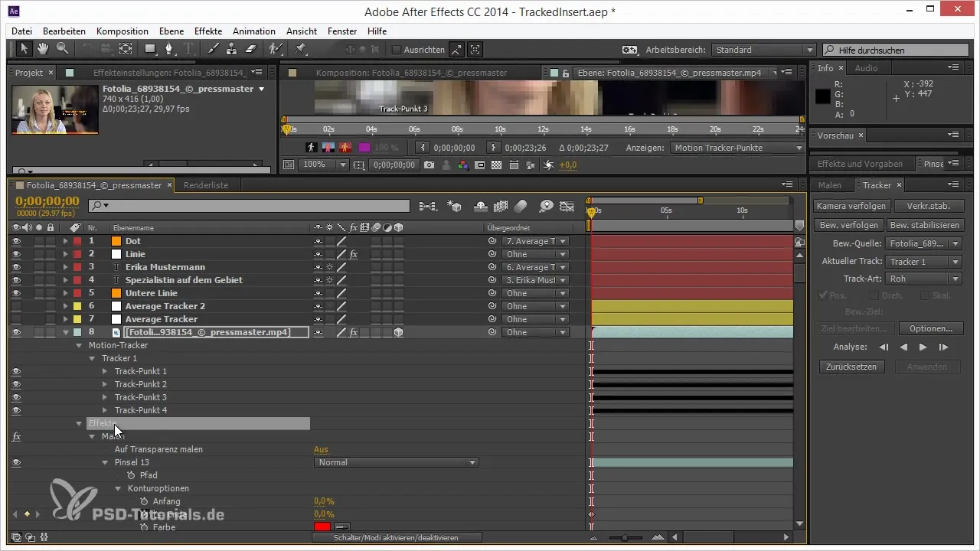
Task: Select the Selection arrow tool
Action: click(24, 49)
